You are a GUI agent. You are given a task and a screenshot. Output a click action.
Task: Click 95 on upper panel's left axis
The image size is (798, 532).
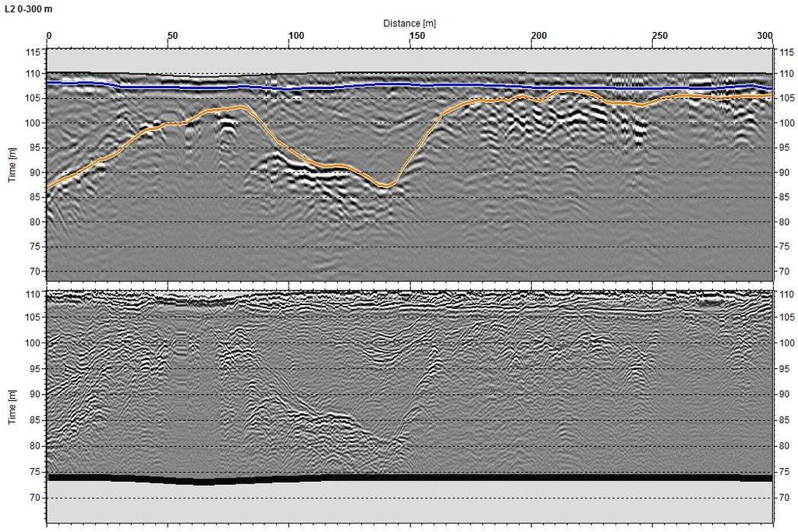34,147
